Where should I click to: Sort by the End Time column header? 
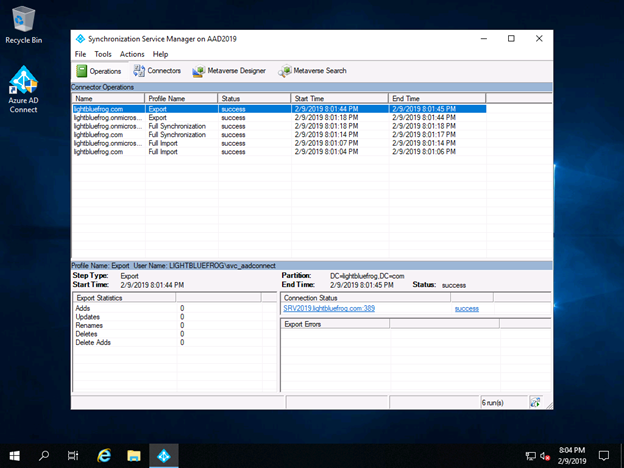(437, 98)
